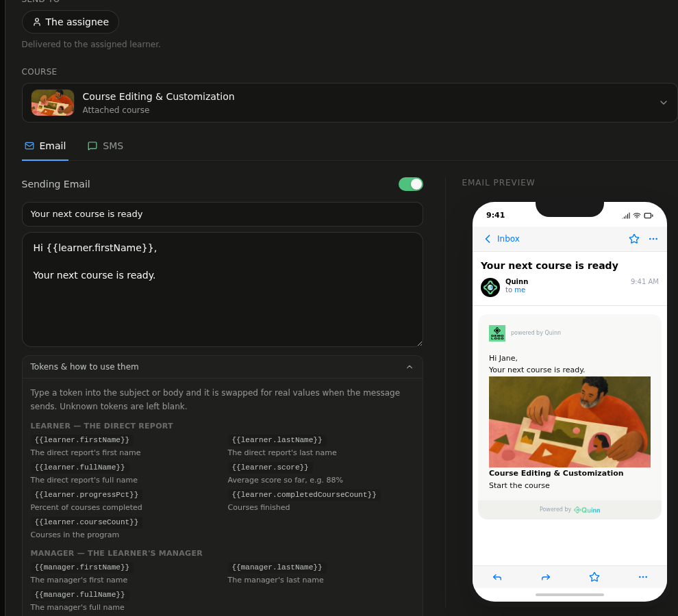
Task: Click Inbox back link in preview
Action: pos(507,239)
